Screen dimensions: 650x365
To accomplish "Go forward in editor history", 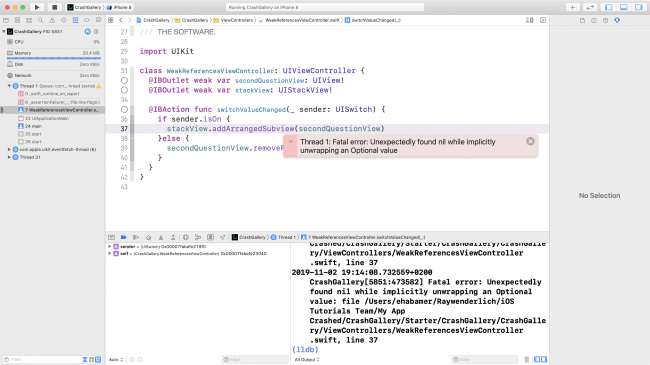I will coord(129,20).
